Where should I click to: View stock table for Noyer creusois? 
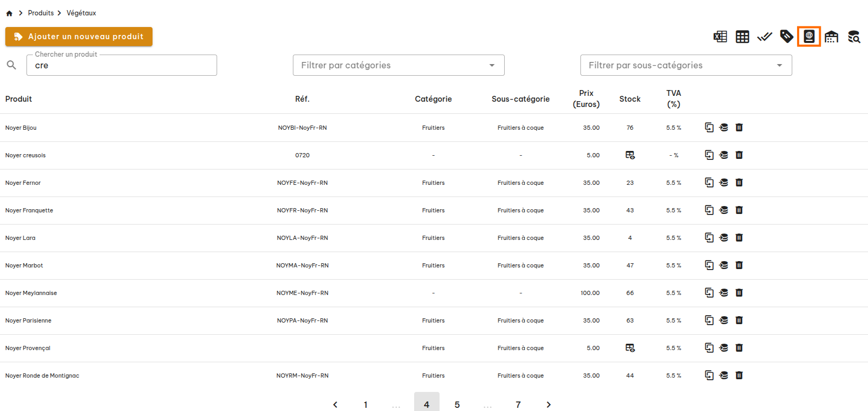coord(630,155)
